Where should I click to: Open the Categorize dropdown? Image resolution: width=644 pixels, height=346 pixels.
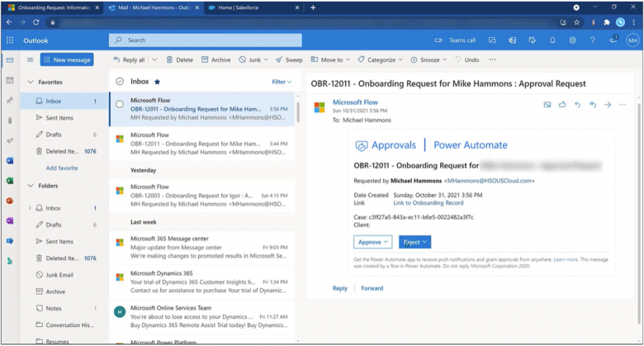coord(380,60)
